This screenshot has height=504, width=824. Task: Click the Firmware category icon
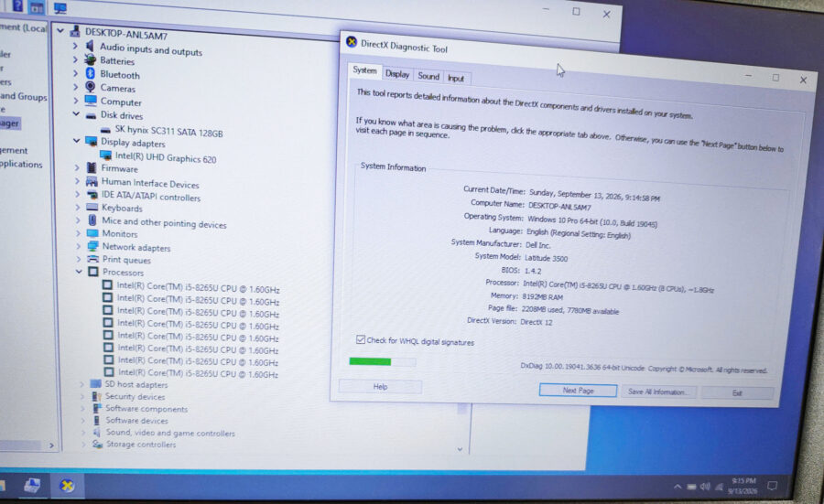(92, 168)
